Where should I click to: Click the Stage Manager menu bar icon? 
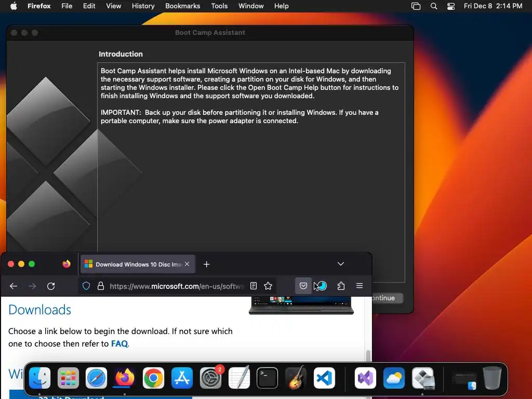pos(416,6)
